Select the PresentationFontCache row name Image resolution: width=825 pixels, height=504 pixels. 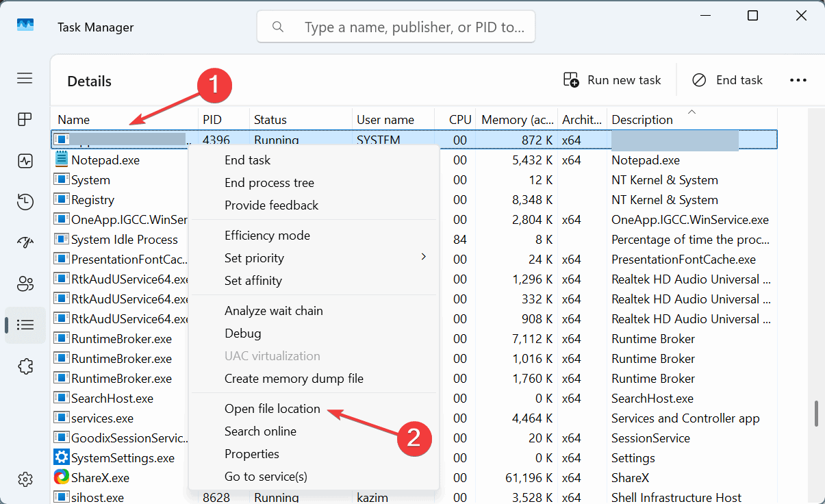click(129, 259)
